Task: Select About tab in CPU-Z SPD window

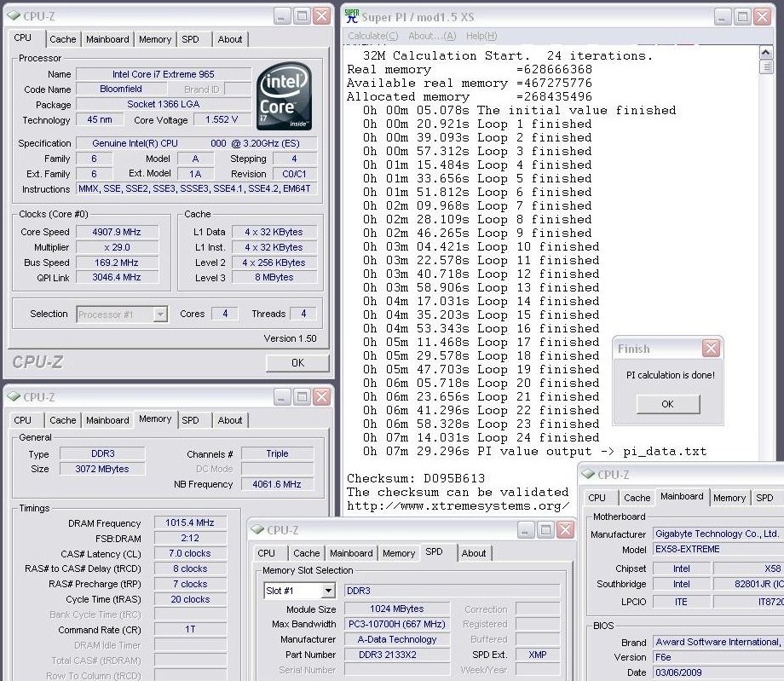Action: (474, 553)
